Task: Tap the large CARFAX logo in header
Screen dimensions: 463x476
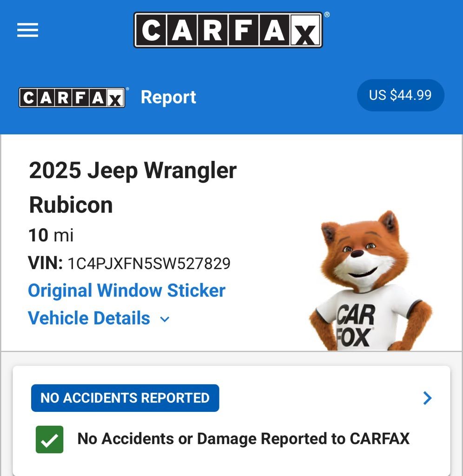Action: (228, 30)
